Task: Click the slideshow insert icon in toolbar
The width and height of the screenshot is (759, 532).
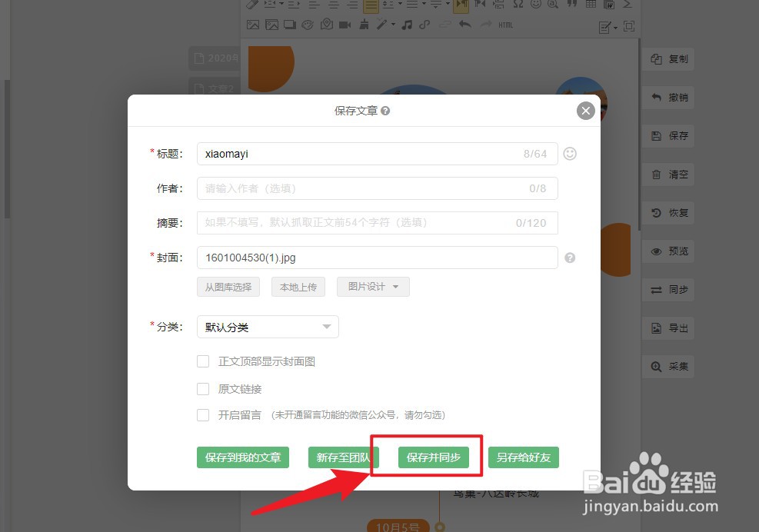Action: [289, 25]
